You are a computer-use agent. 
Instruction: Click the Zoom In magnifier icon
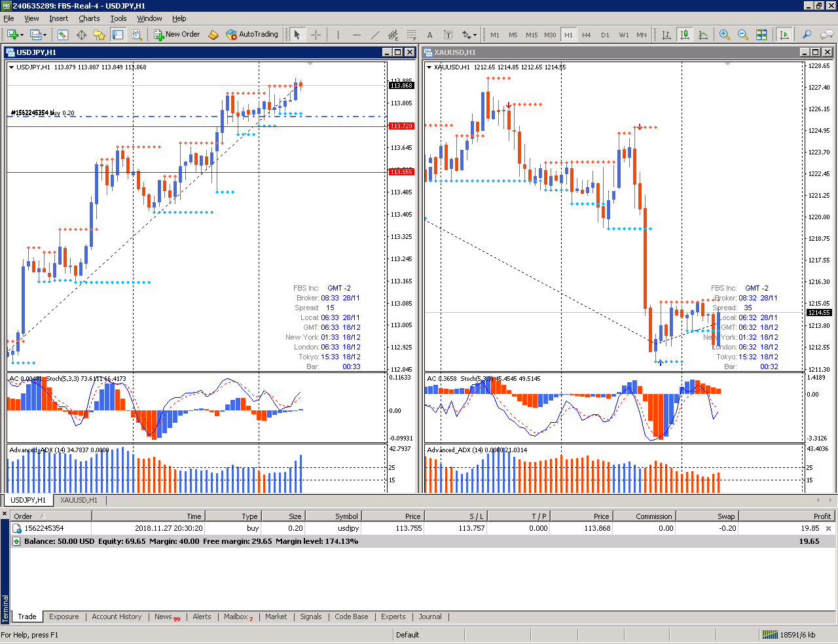click(724, 35)
